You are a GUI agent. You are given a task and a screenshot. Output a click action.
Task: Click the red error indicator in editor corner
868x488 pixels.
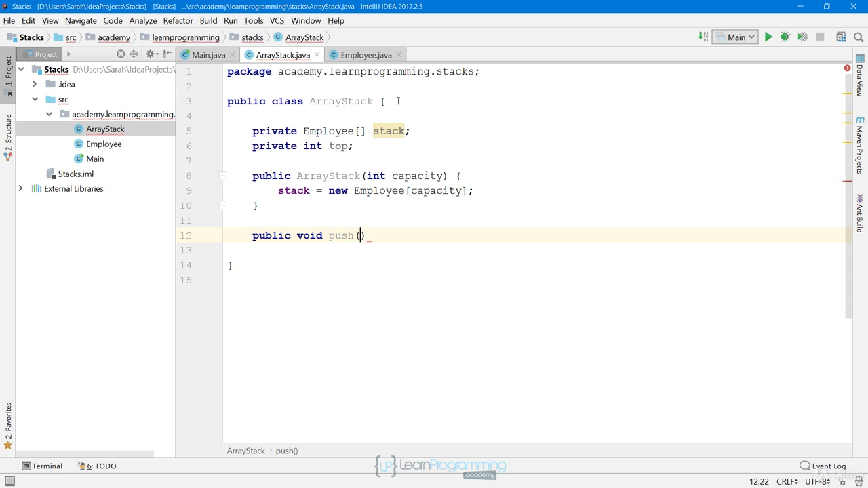(x=847, y=68)
